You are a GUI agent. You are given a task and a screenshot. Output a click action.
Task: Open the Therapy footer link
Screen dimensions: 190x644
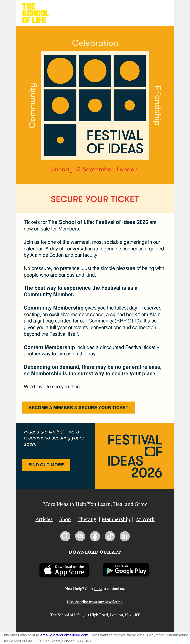87,519
